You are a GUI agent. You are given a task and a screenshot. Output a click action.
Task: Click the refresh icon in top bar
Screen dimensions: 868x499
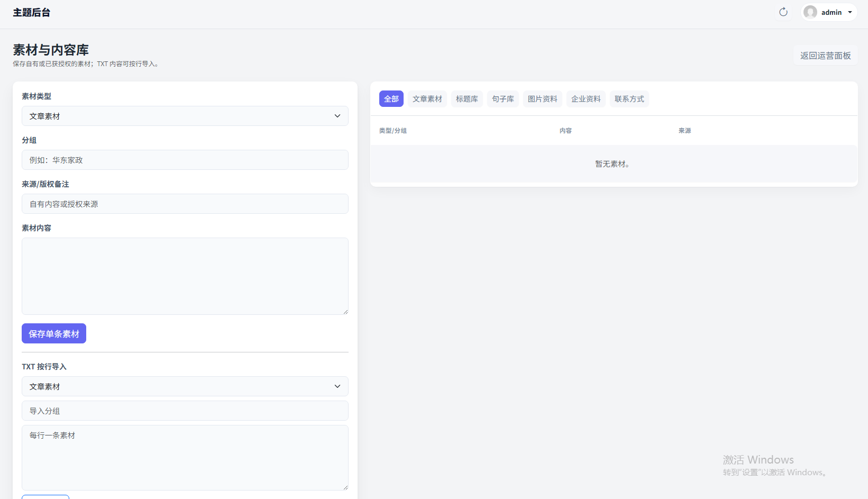coord(783,12)
